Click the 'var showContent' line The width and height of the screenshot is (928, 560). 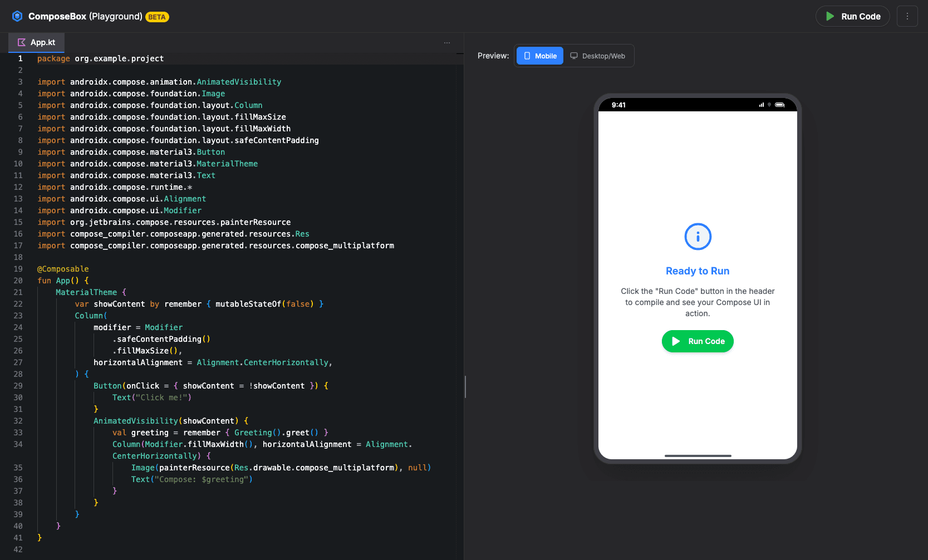(x=199, y=304)
